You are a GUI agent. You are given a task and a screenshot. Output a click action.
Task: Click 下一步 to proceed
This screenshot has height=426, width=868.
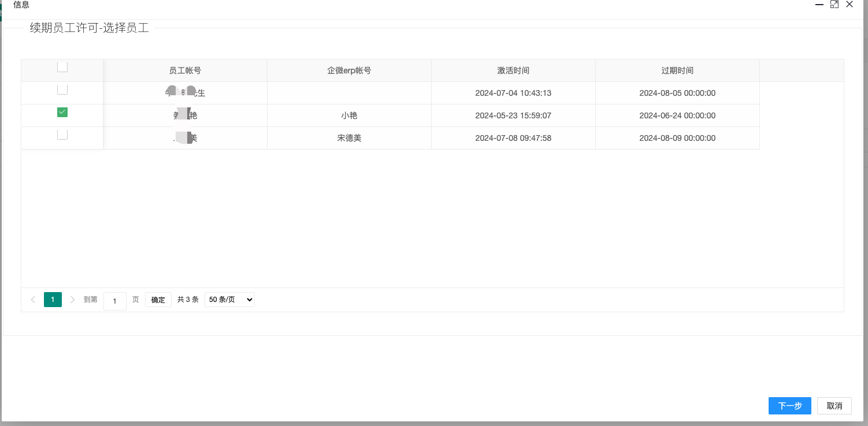tap(789, 406)
